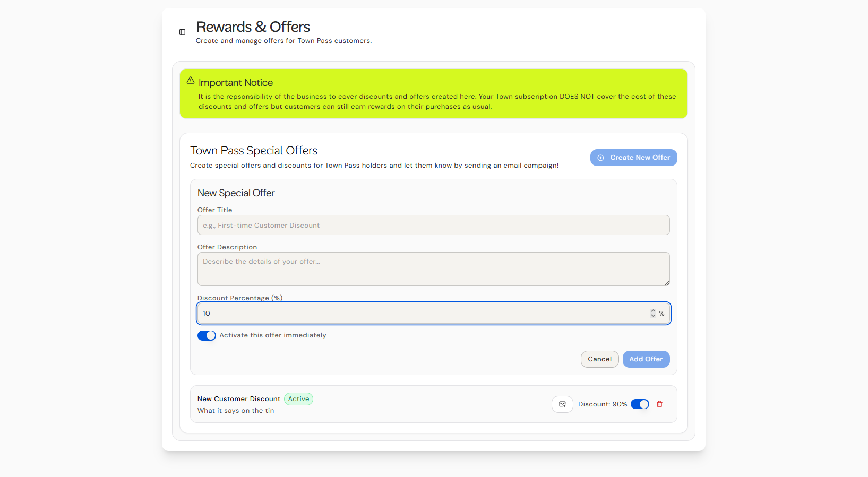The image size is (868, 477).
Task: Click the "Offer Title" field label
Action: [215, 210]
